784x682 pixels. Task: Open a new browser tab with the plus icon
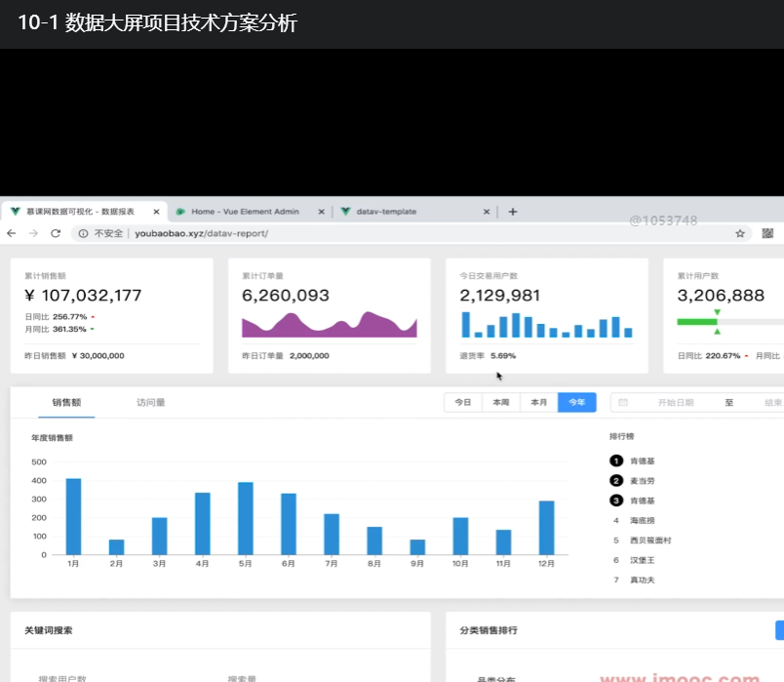click(x=511, y=211)
